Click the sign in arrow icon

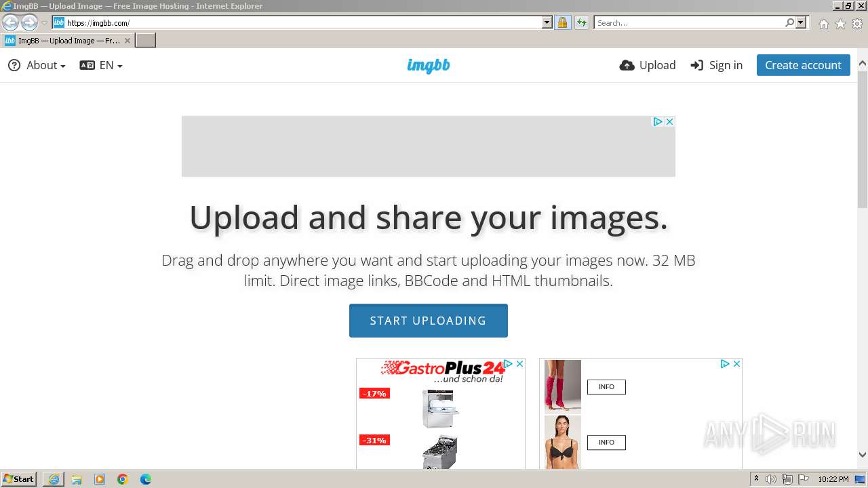[x=697, y=65]
